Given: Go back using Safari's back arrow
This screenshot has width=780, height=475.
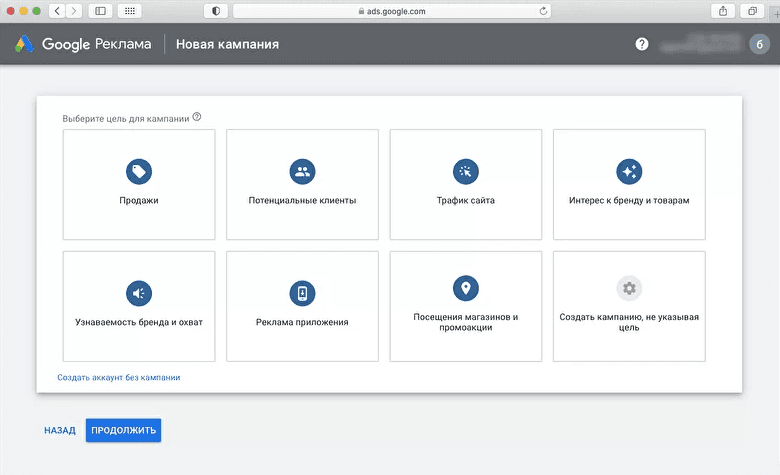Looking at the screenshot, I should (x=57, y=11).
